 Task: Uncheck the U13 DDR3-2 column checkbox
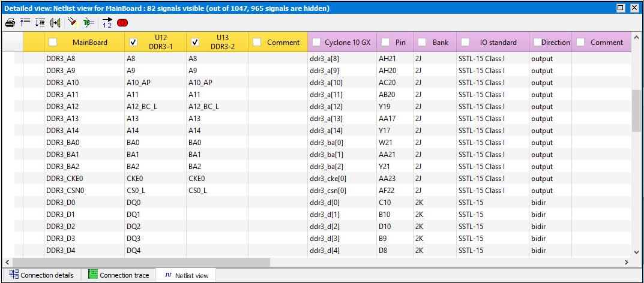pyautogui.click(x=195, y=42)
